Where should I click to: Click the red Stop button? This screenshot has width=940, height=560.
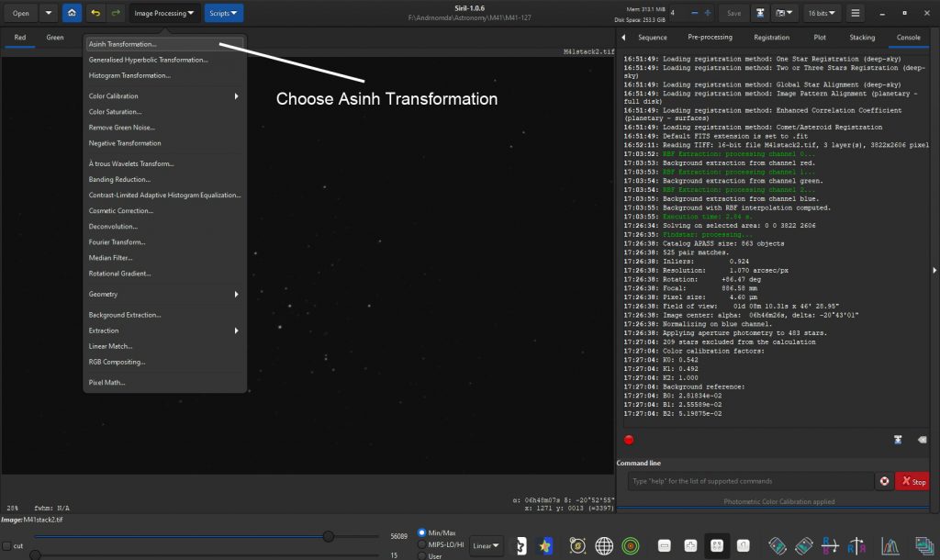click(x=912, y=481)
